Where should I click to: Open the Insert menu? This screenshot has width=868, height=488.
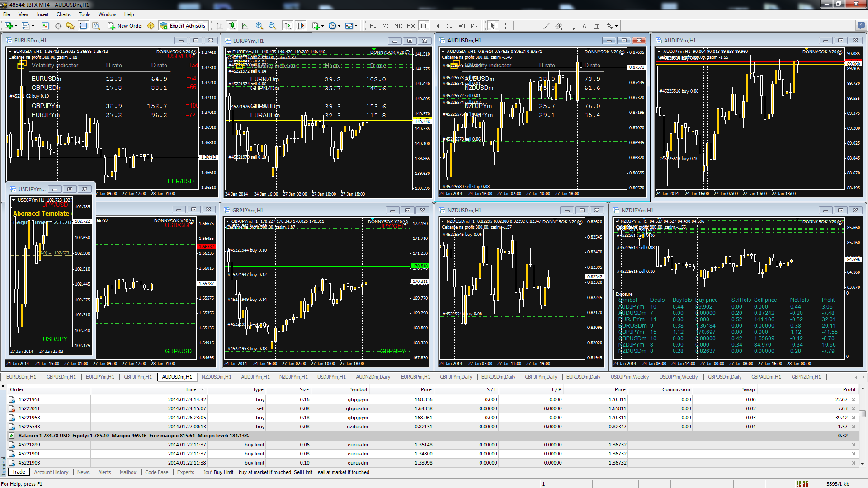pyautogui.click(x=42, y=14)
